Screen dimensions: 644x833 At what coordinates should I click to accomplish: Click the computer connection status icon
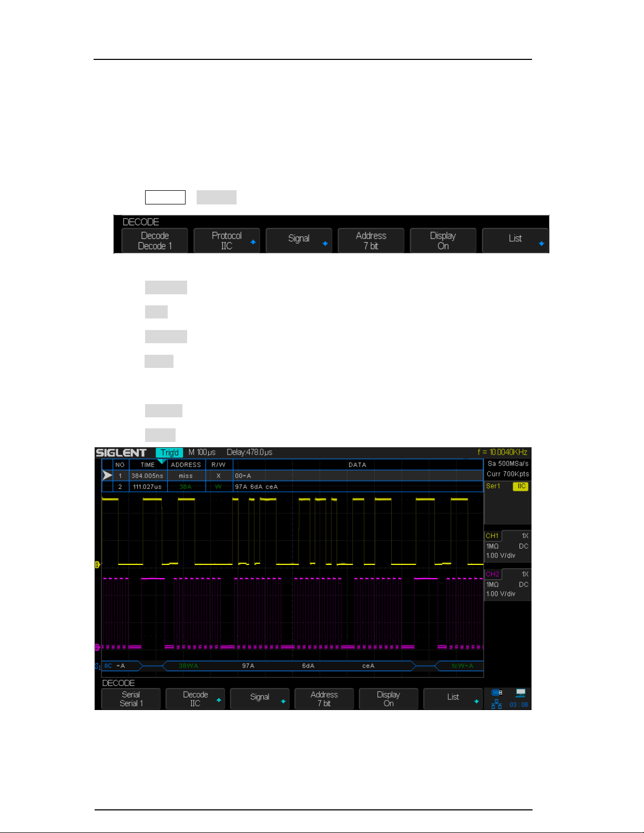coord(520,693)
